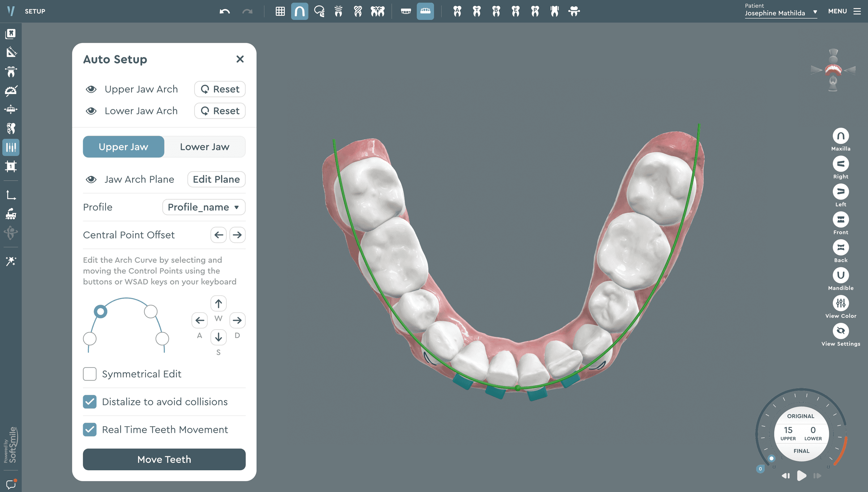This screenshot has width=868, height=492.
Task: Switch to the Lower Jaw tab
Action: pos(205,147)
